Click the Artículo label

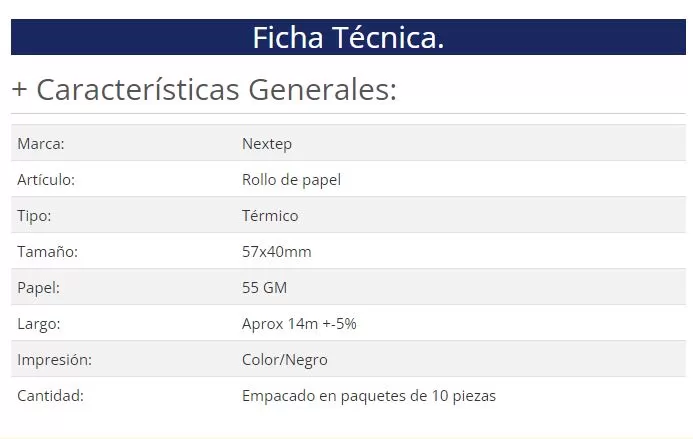coord(46,180)
